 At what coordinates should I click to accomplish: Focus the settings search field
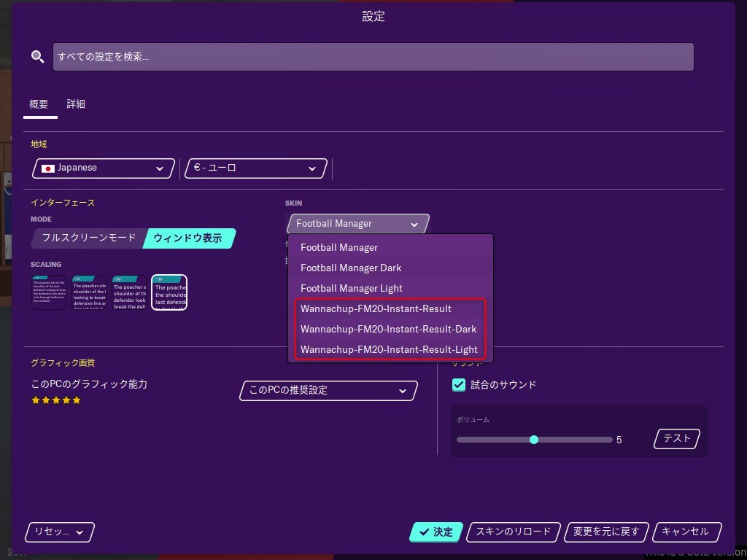373,57
